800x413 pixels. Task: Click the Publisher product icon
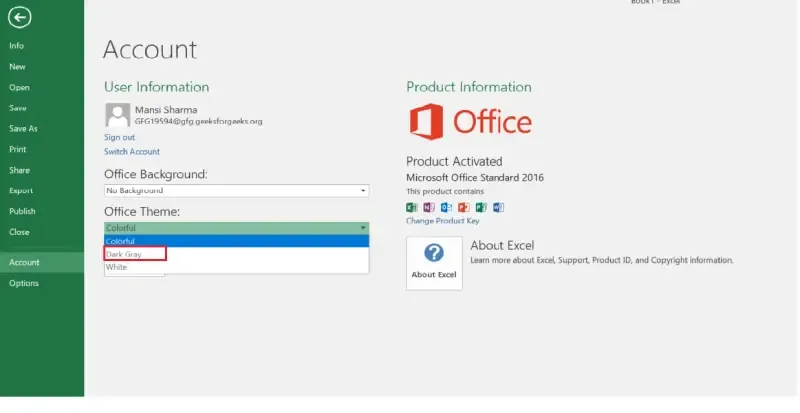(x=481, y=207)
